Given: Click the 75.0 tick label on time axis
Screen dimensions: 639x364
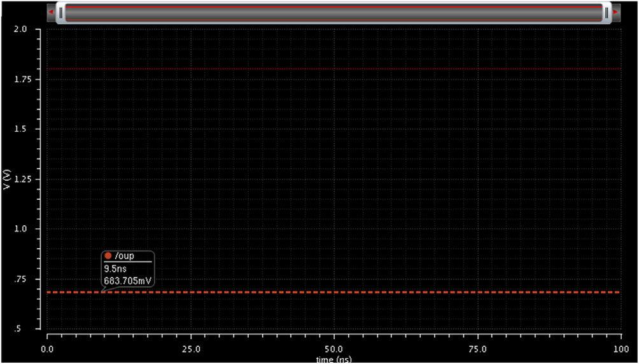Looking at the screenshot, I should pos(477,349).
